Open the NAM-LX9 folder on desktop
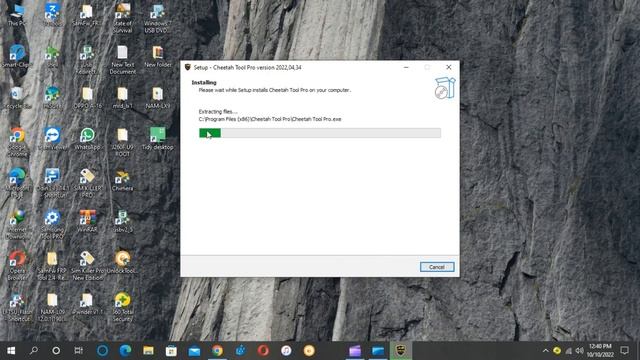Screen dimensions: 640x360 (158, 98)
